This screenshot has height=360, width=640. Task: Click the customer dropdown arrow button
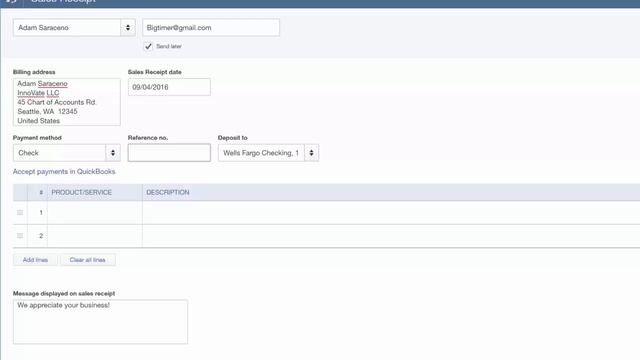128,28
